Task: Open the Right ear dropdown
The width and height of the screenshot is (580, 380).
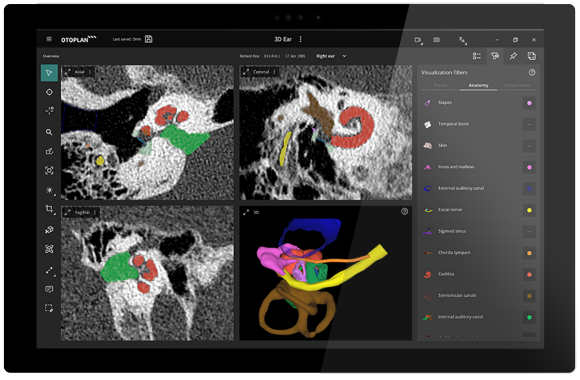Action: [x=331, y=56]
